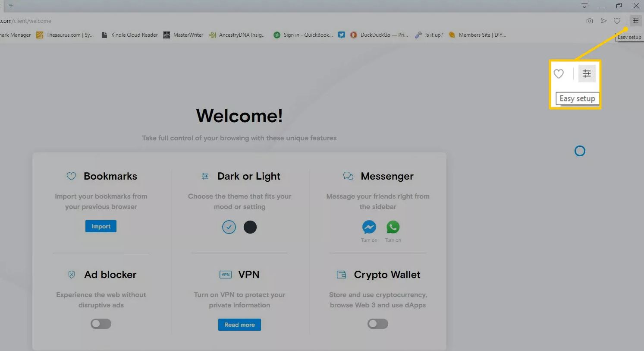The image size is (644, 351).
Task: Click the VPN Read more button
Action: [239, 325]
